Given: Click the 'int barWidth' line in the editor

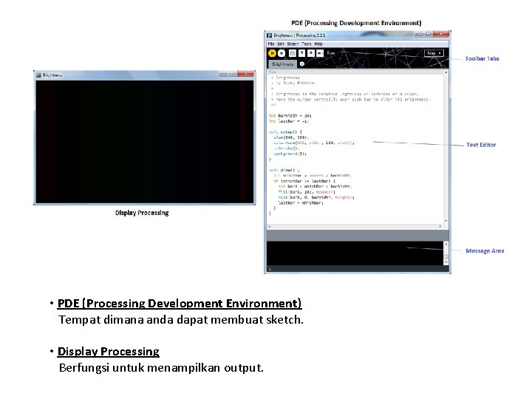Looking at the screenshot, I should 290,116.
